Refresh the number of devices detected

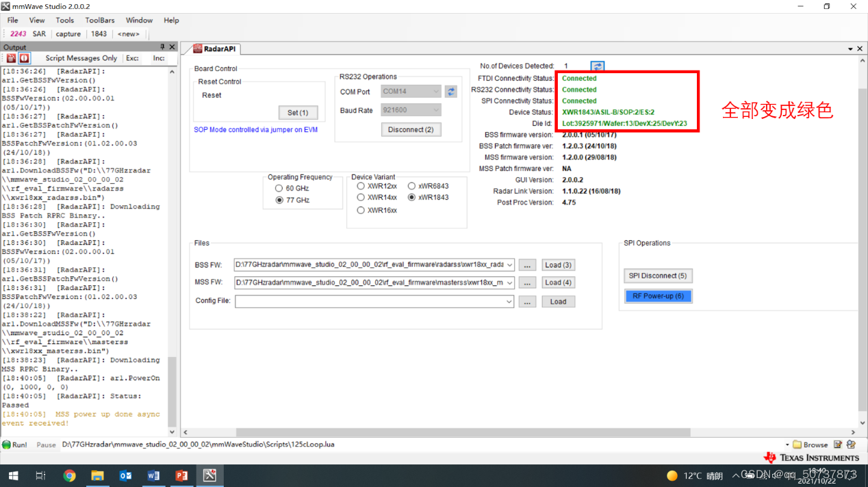click(x=598, y=66)
